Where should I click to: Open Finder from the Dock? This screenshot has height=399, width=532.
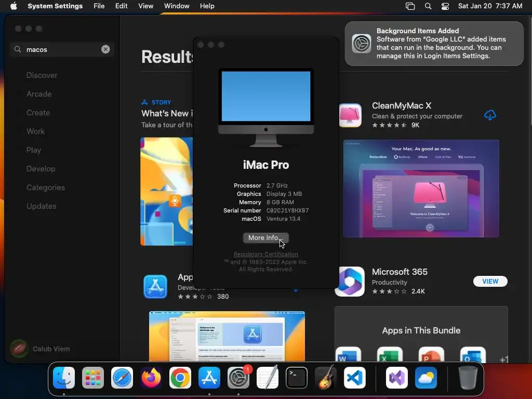[x=64, y=378]
